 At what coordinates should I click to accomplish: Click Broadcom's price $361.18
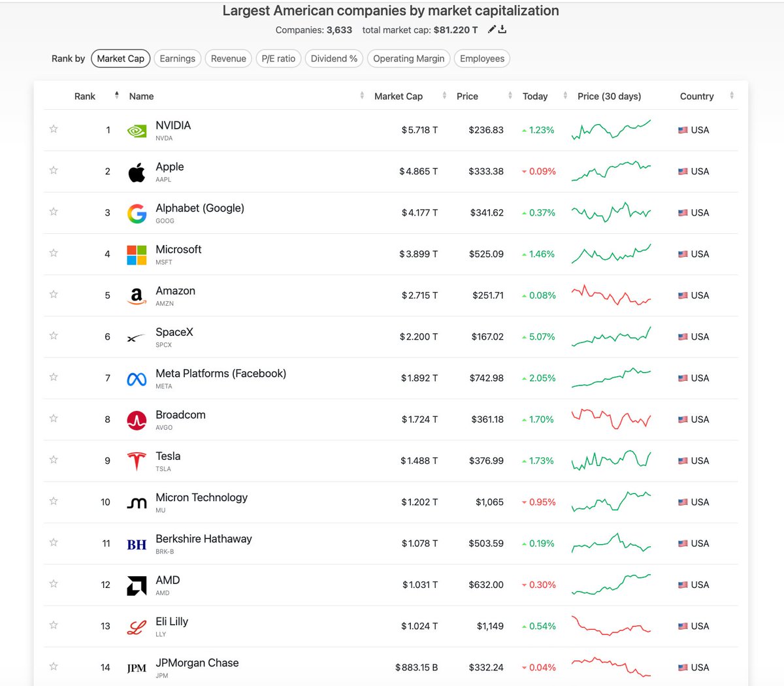[487, 419]
